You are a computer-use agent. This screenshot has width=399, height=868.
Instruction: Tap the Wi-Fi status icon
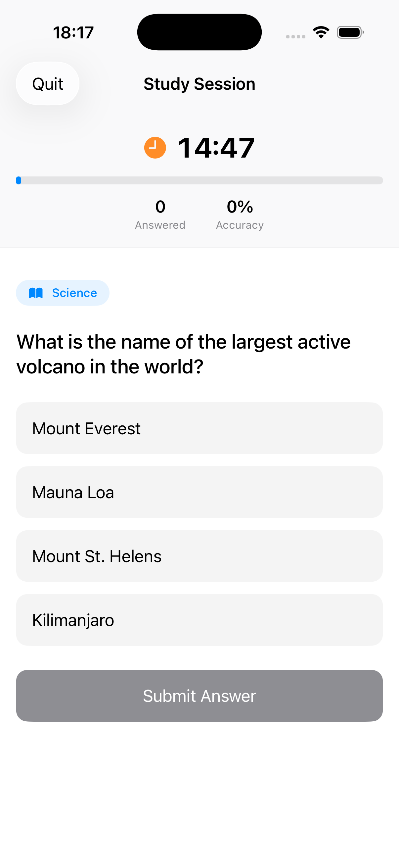(x=321, y=32)
